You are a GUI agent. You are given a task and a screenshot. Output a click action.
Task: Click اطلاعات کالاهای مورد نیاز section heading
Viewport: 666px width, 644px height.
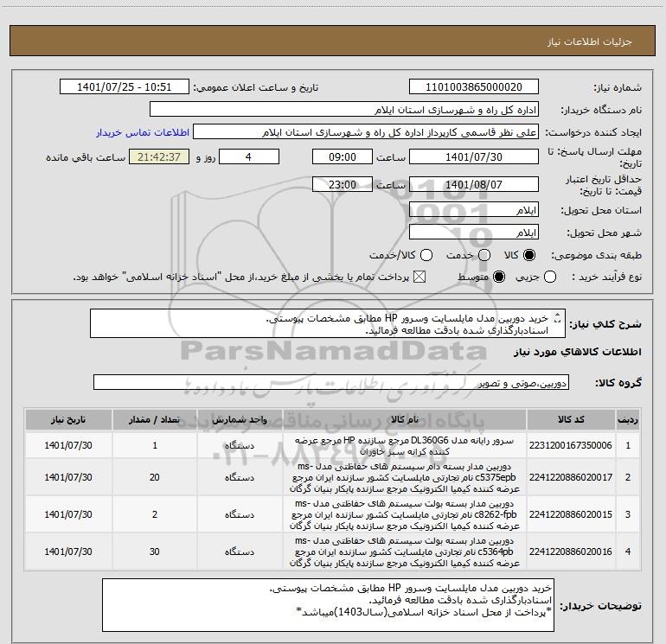pos(578,352)
